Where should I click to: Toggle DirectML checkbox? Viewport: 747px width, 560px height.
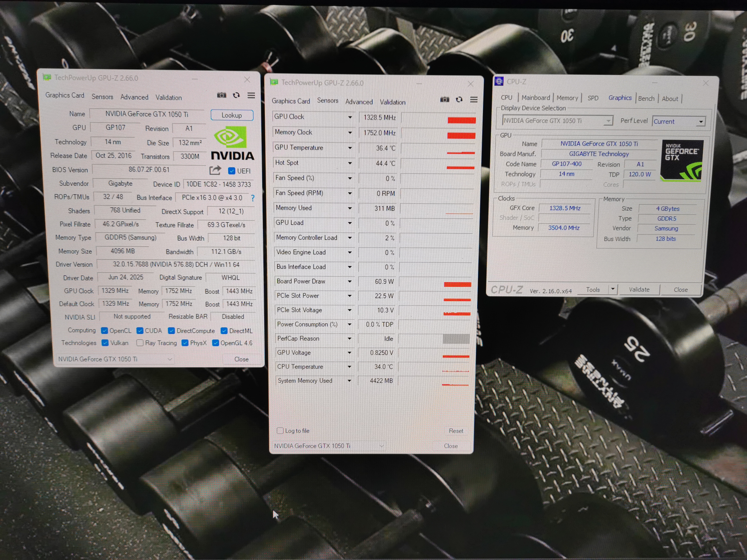coord(224,331)
